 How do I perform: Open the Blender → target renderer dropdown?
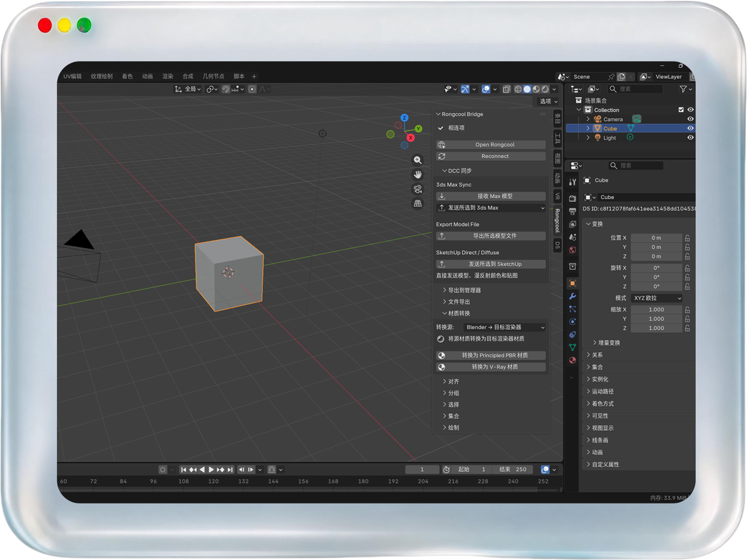pos(504,327)
